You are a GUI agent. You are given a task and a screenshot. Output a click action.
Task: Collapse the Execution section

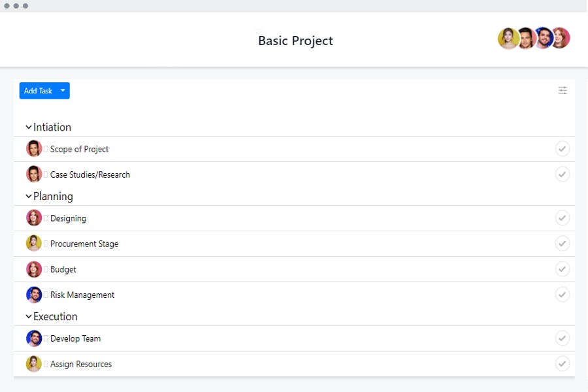[29, 316]
